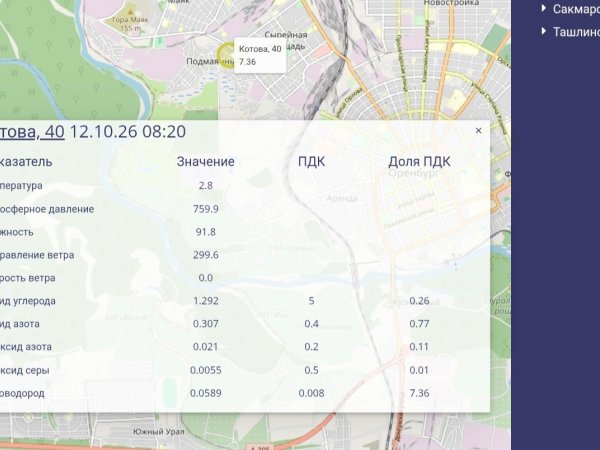Click value 0.0589 in last row
This screenshot has width=600, height=450.
205,393
